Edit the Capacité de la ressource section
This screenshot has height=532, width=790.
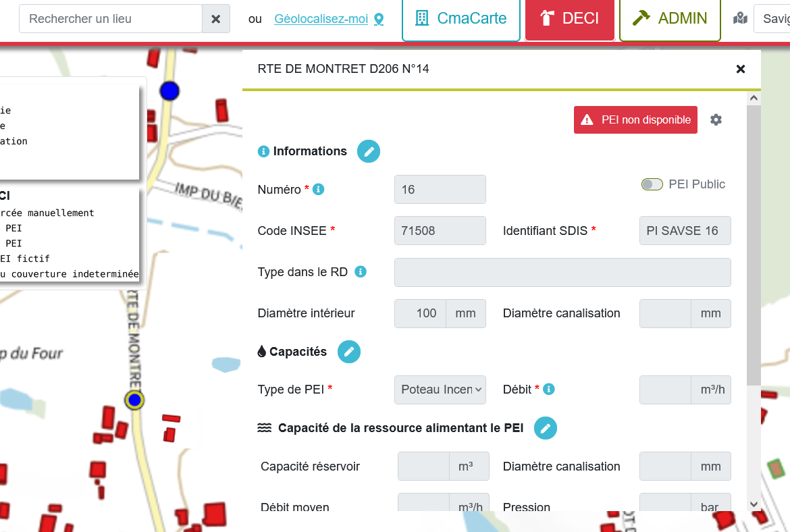point(546,428)
